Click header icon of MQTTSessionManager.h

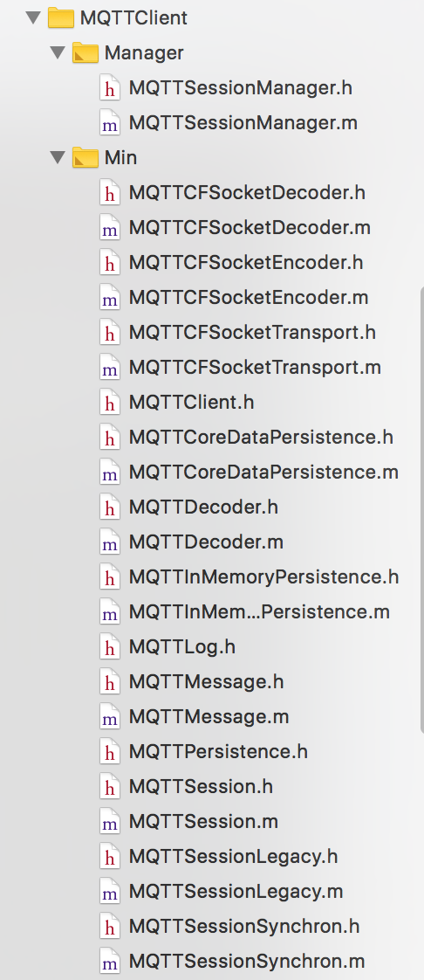[110, 88]
